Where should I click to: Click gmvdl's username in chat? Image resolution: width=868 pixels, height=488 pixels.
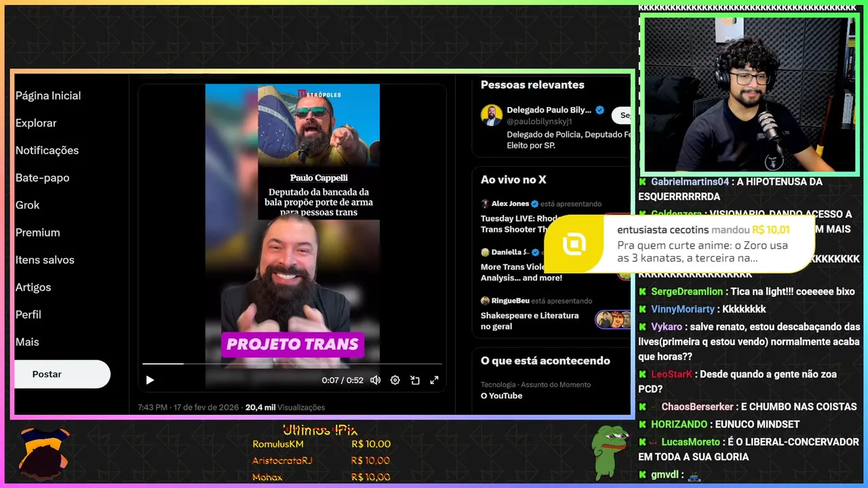pos(665,474)
